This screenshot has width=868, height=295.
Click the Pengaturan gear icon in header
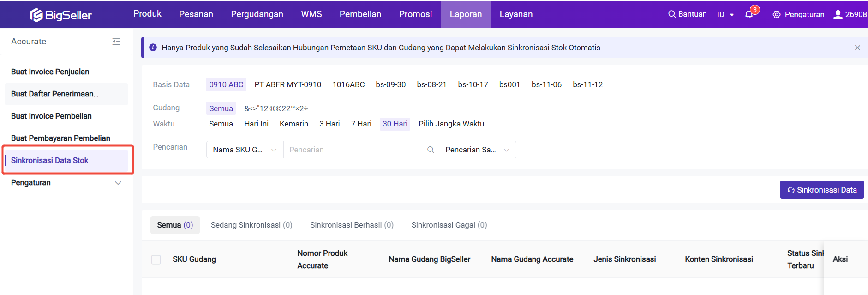coord(777,14)
